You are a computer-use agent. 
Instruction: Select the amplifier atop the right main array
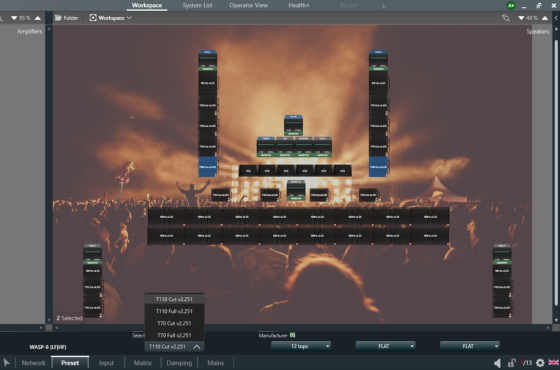[x=378, y=60]
